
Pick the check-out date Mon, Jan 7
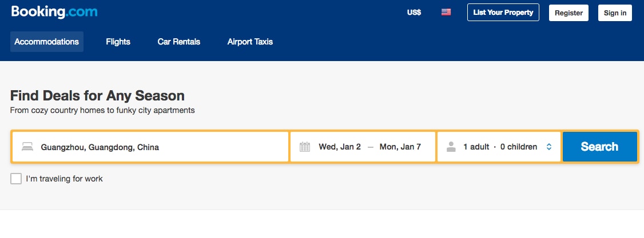tap(400, 147)
